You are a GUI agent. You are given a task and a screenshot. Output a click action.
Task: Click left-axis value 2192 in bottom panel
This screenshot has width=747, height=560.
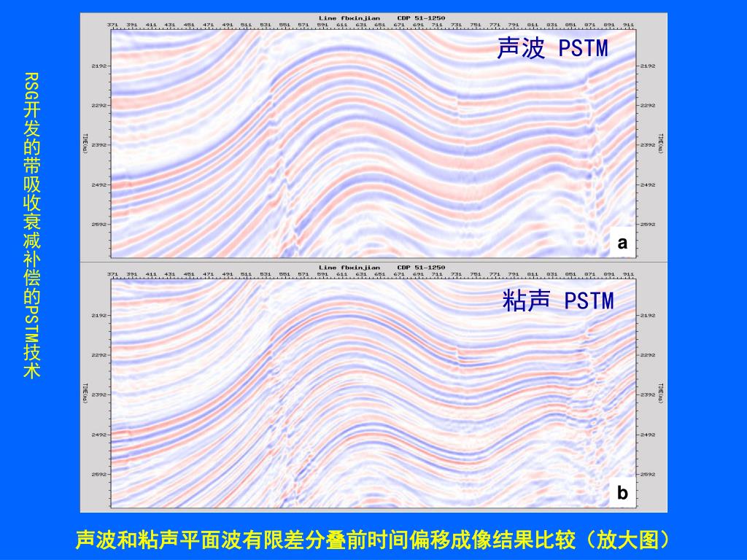[x=99, y=315]
